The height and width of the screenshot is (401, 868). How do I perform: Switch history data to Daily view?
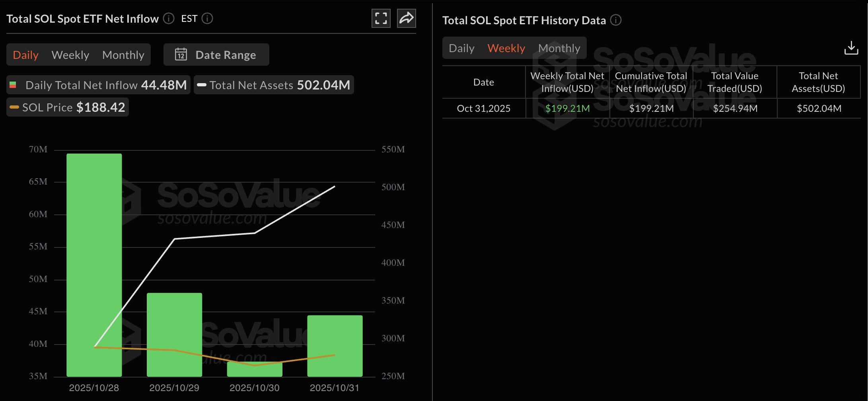[x=461, y=48]
